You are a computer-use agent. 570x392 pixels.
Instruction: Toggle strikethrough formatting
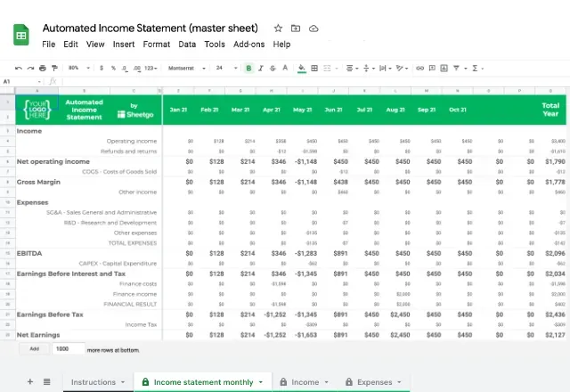(273, 68)
